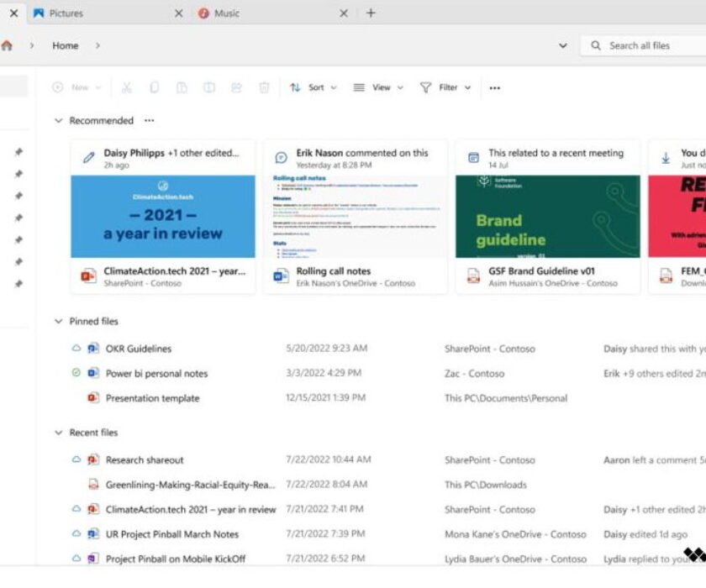The image size is (706, 588).
Task: Collapse the Pinned files section
Action: (x=58, y=321)
